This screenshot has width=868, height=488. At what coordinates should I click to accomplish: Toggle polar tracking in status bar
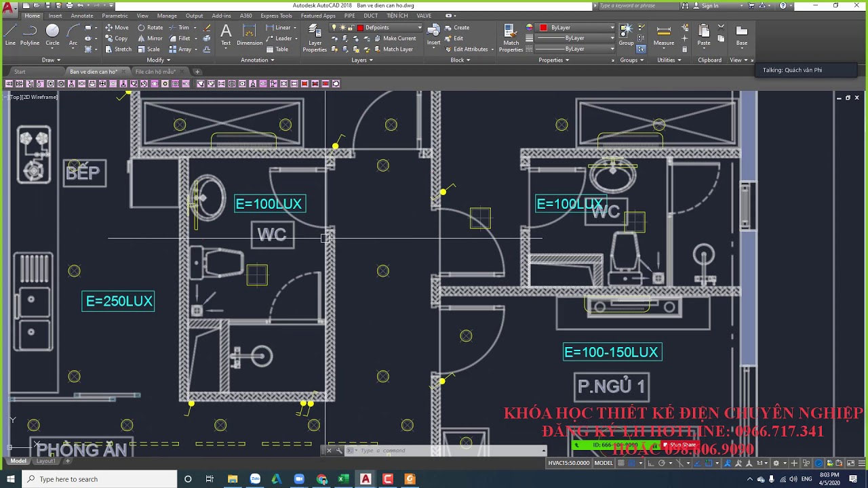[663, 464]
